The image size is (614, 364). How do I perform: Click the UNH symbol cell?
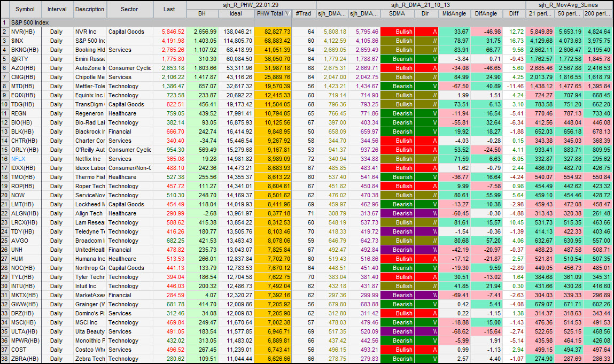(x=25, y=250)
